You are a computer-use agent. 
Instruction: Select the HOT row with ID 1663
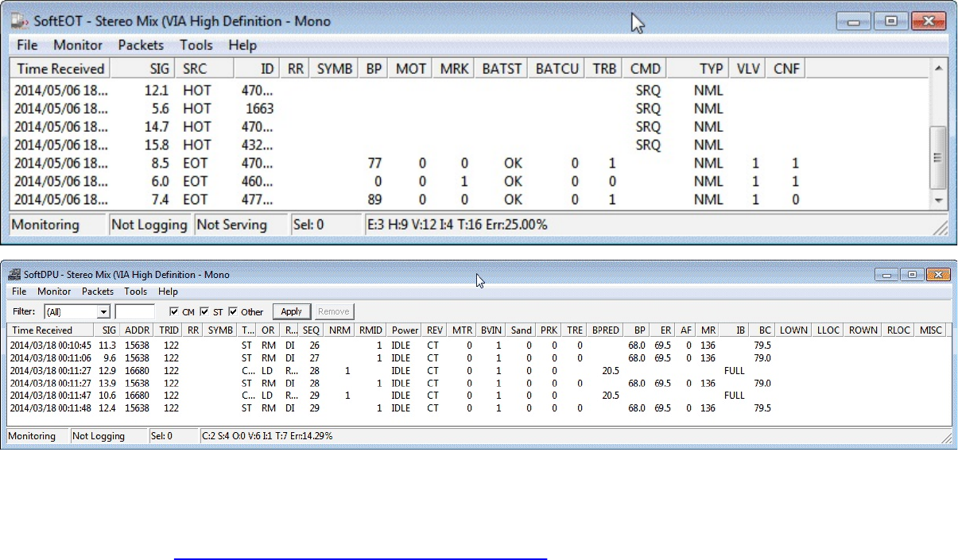coord(470,108)
